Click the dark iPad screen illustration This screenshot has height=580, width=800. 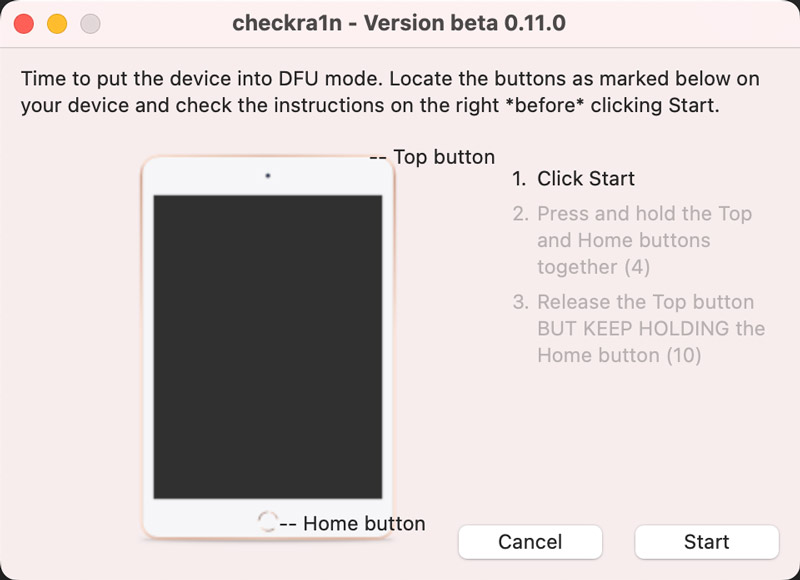tap(267, 346)
